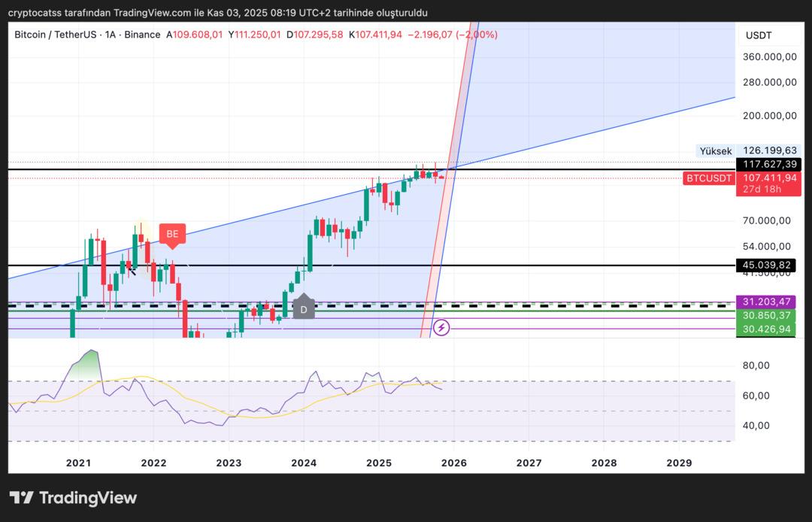This screenshot has width=812, height=522.
Task: Click the gray D anchor marker on chart
Action: click(304, 308)
